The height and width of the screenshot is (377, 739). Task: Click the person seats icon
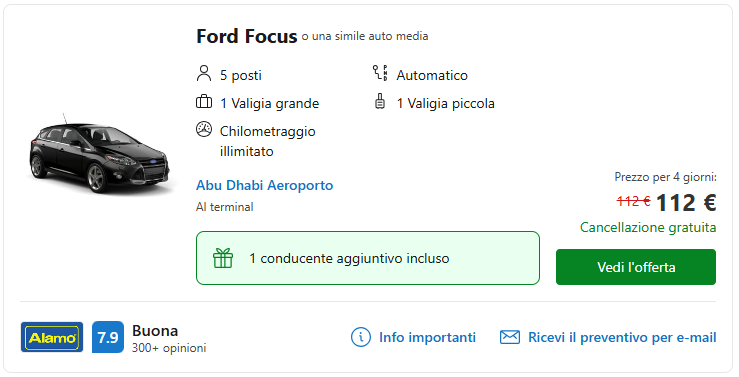click(204, 74)
